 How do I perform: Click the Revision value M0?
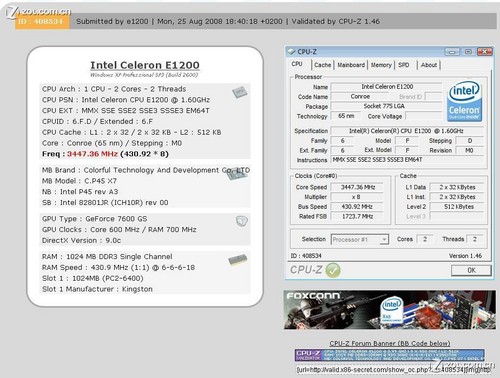[x=469, y=150]
